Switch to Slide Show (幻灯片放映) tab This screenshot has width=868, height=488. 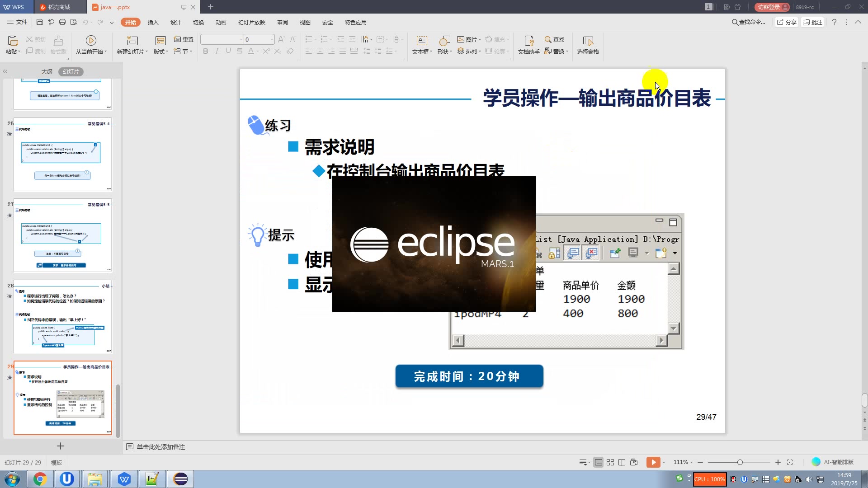click(251, 22)
